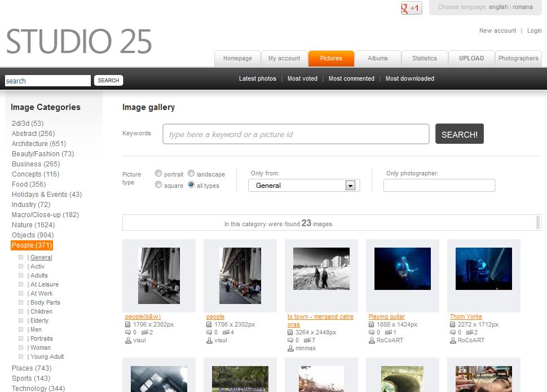Select the Children subcategory

pos(41,311)
